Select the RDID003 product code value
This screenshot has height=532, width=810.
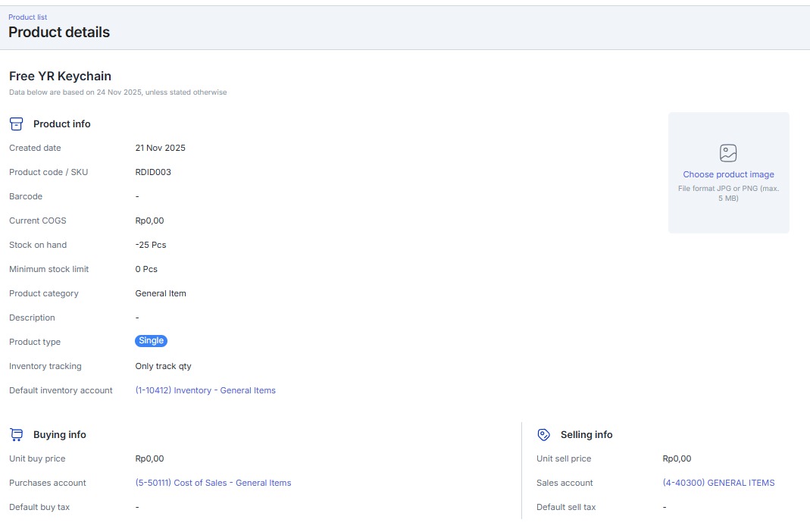click(153, 173)
